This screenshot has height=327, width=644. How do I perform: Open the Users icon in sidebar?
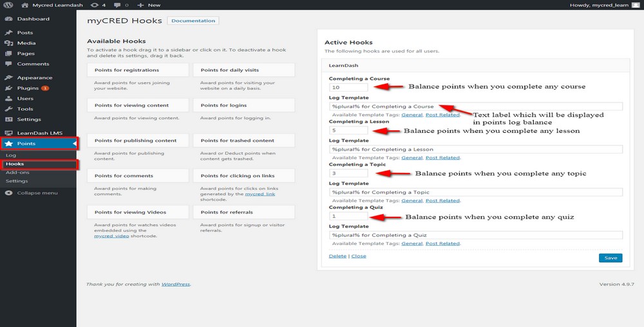[8, 99]
